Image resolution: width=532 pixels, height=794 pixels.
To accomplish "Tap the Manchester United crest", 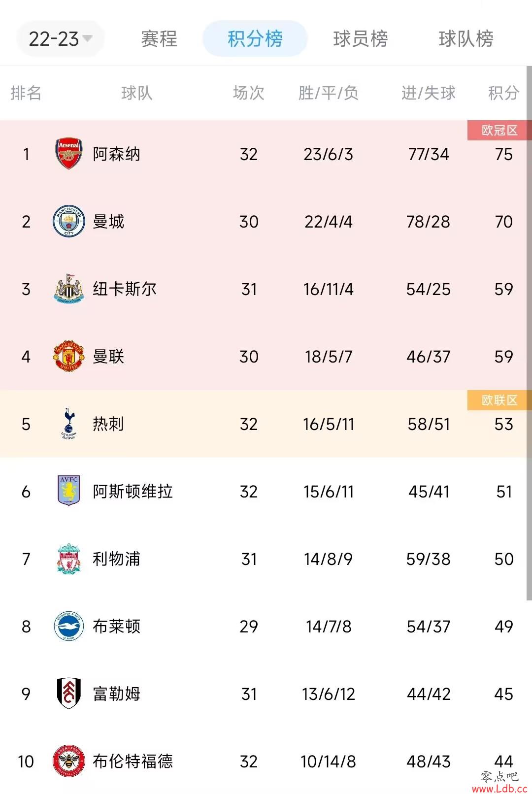I will (68, 356).
